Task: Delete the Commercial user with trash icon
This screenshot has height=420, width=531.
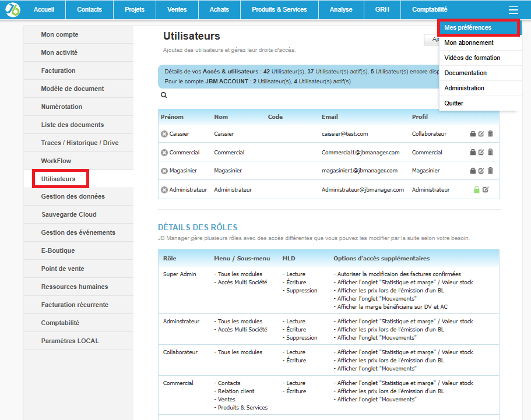Action: pyautogui.click(x=491, y=152)
